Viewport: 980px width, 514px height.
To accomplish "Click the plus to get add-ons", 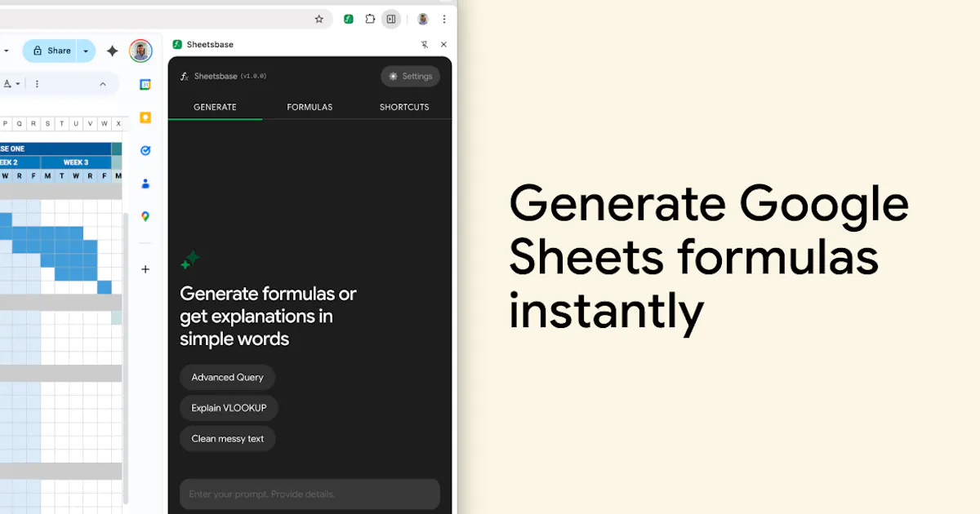I will [145, 269].
